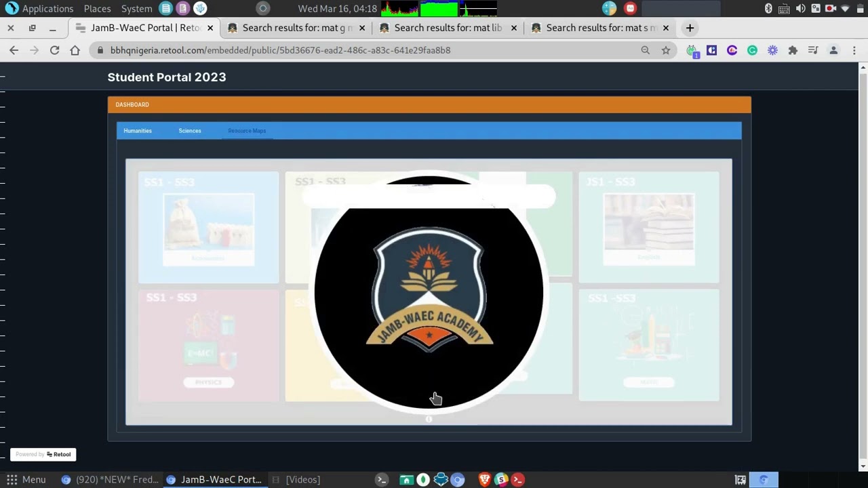Click the Student Portal 2023 heading
Screen dimensions: 868x488
point(167,77)
